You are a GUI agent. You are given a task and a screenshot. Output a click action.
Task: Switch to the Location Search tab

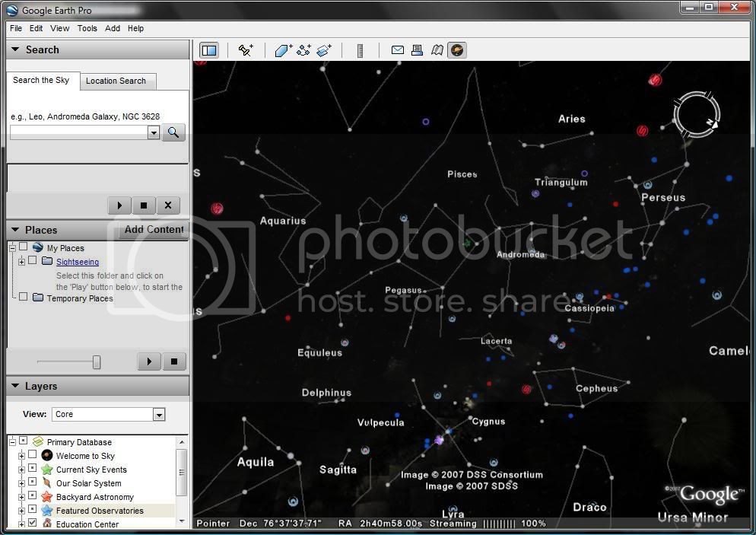pos(116,81)
